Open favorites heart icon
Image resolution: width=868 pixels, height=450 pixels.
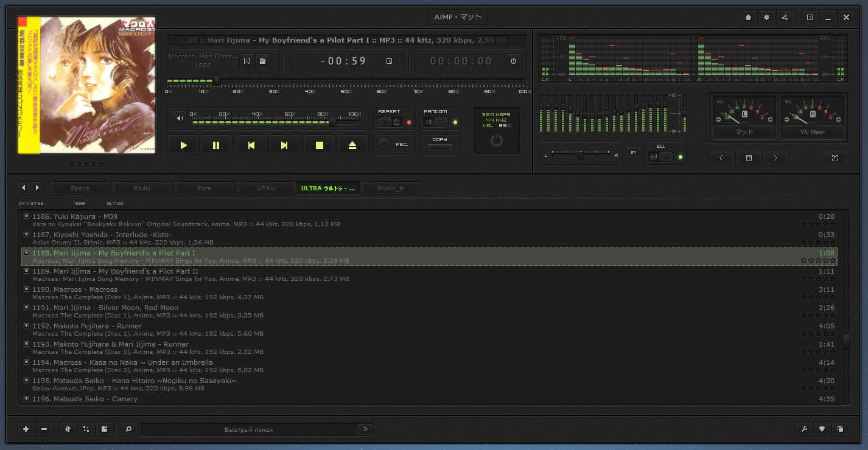(822, 429)
